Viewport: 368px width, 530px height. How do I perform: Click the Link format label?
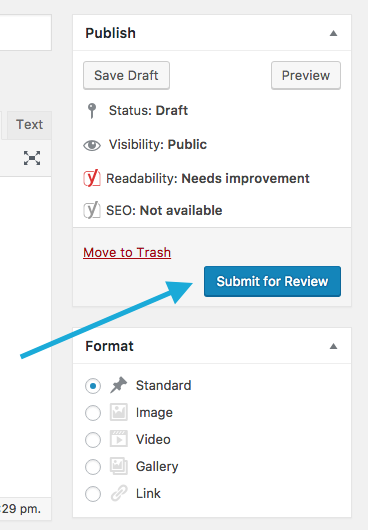(x=148, y=493)
